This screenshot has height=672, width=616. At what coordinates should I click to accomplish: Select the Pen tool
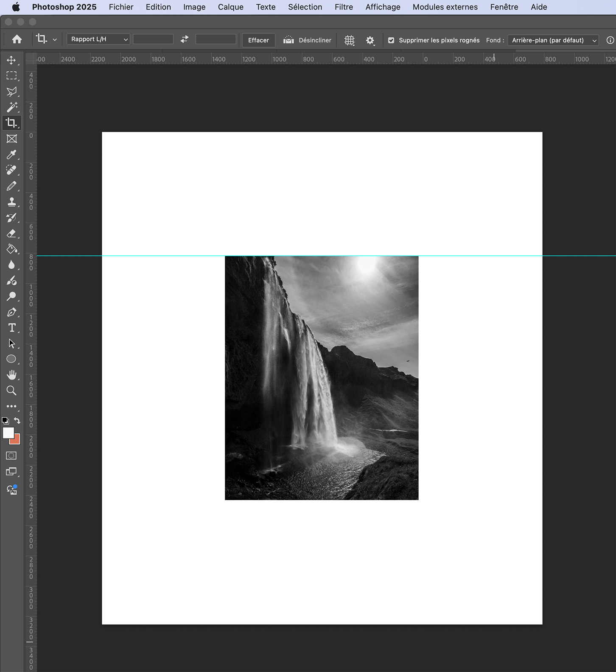11,312
